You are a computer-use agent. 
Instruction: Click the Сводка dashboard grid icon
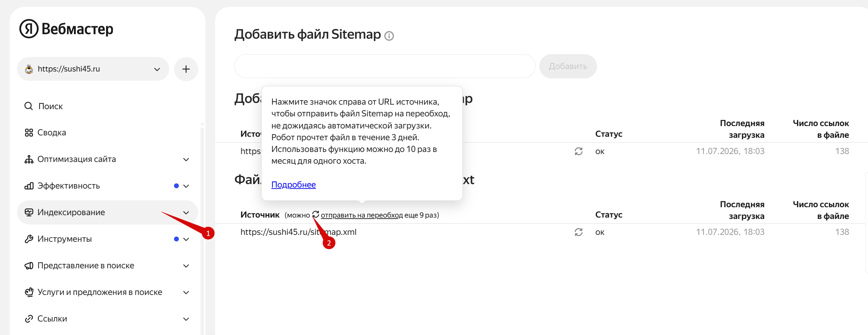tap(29, 133)
